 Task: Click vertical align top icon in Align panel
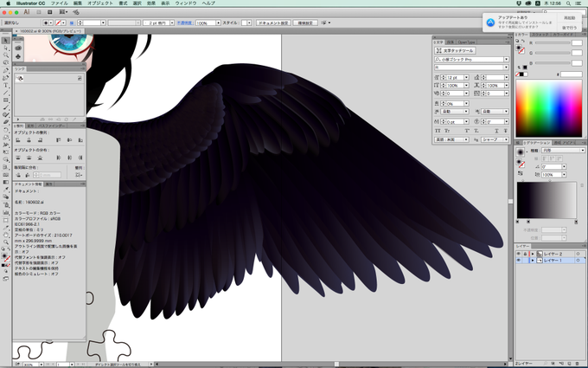[58, 140]
